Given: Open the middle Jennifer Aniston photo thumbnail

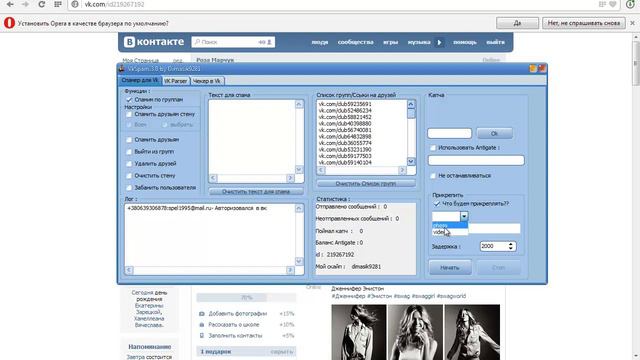Looking at the screenshot, I should point(415,332).
